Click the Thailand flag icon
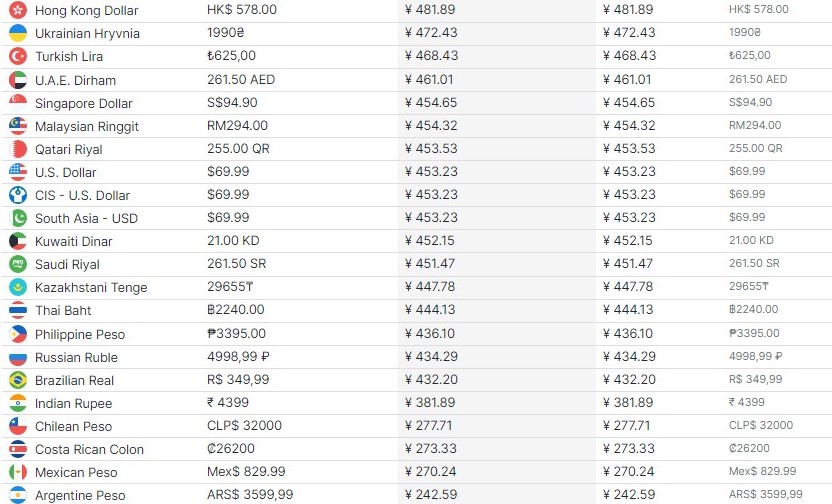The image size is (832, 504). 18,310
